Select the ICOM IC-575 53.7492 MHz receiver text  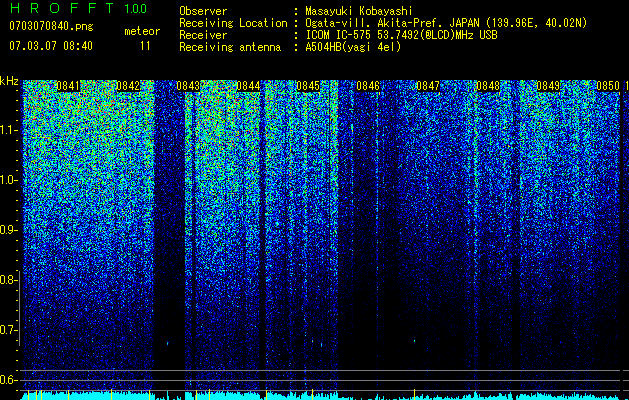pos(401,35)
